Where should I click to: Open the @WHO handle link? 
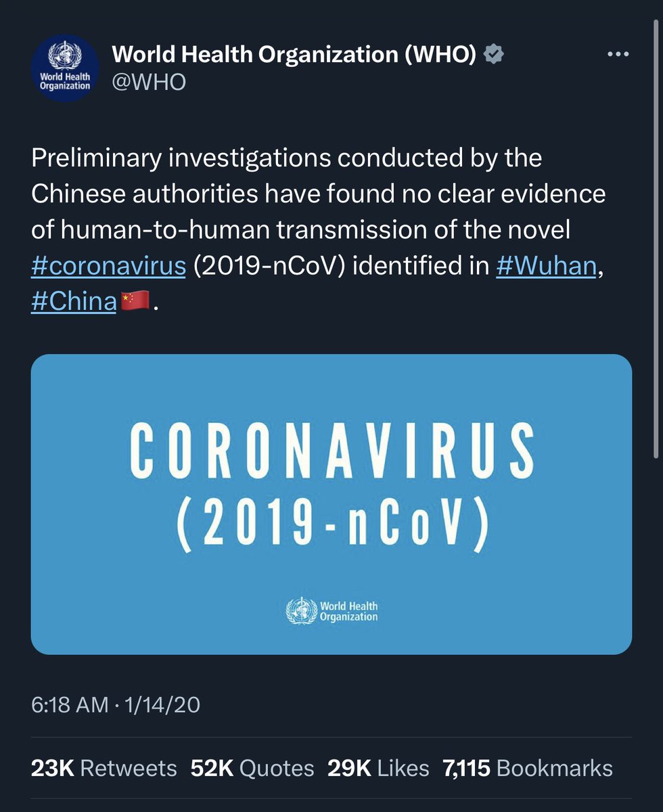click(x=149, y=83)
